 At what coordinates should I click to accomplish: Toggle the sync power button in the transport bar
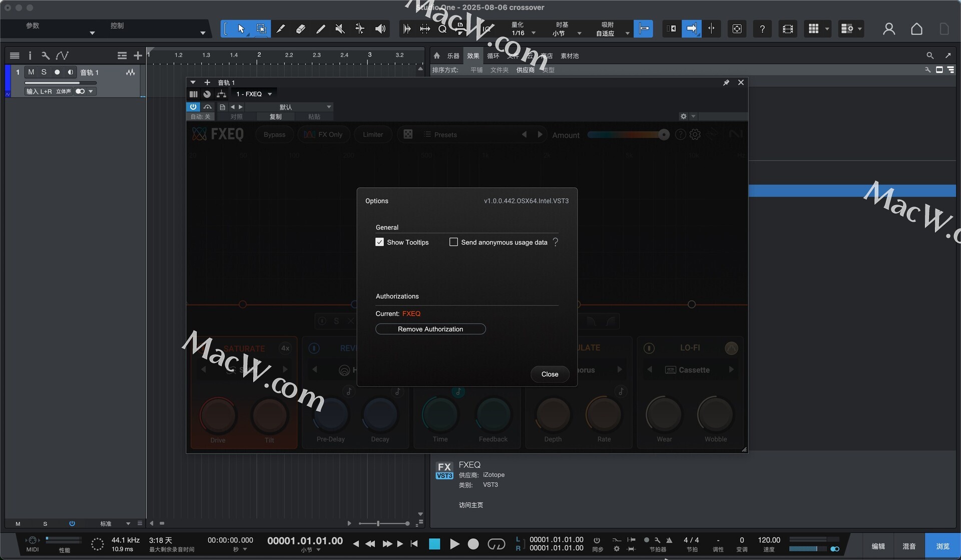coord(597,540)
